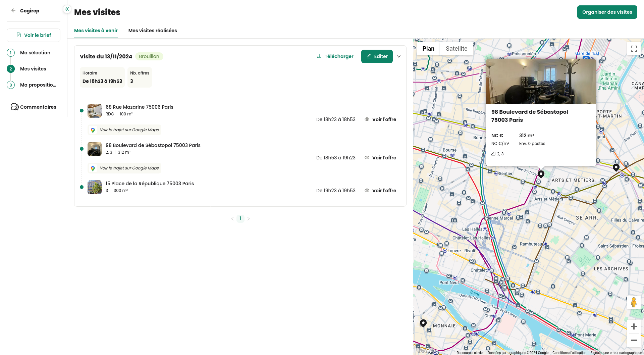Click the Street View pegman icon

(x=634, y=302)
